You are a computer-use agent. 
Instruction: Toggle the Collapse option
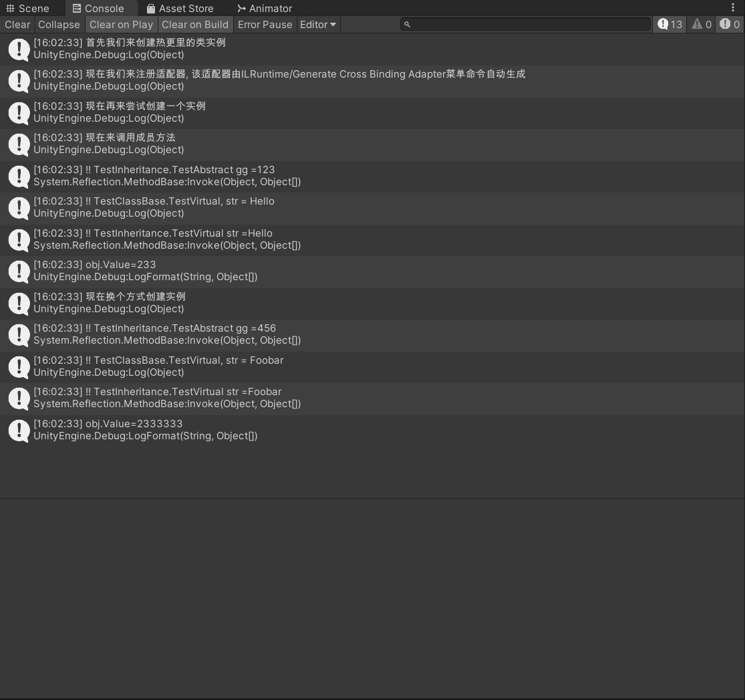(x=59, y=25)
